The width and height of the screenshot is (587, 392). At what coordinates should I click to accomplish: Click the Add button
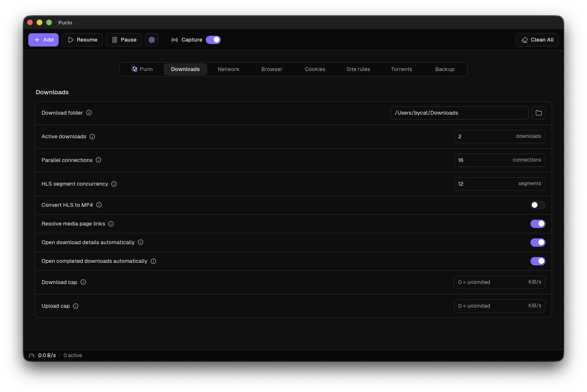pyautogui.click(x=43, y=40)
